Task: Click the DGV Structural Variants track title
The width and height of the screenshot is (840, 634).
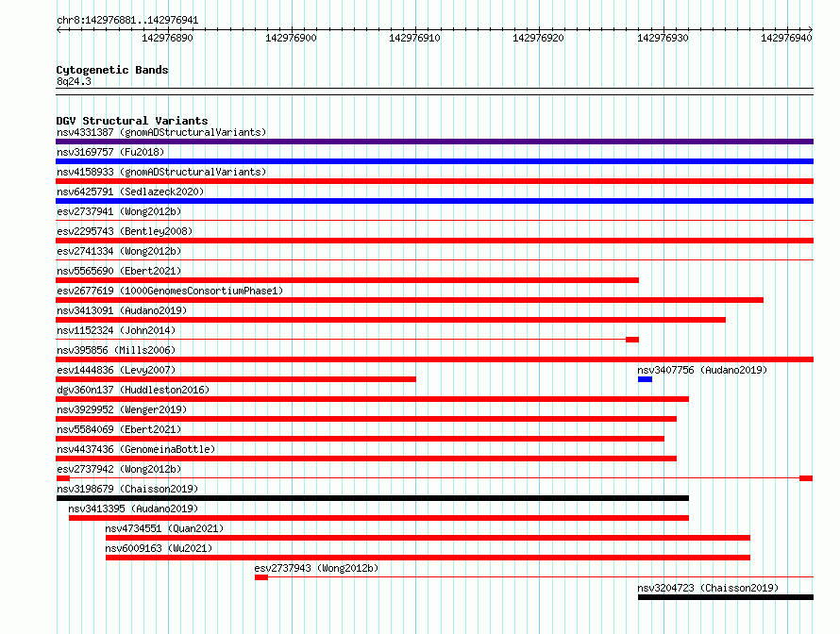Action: click(132, 121)
